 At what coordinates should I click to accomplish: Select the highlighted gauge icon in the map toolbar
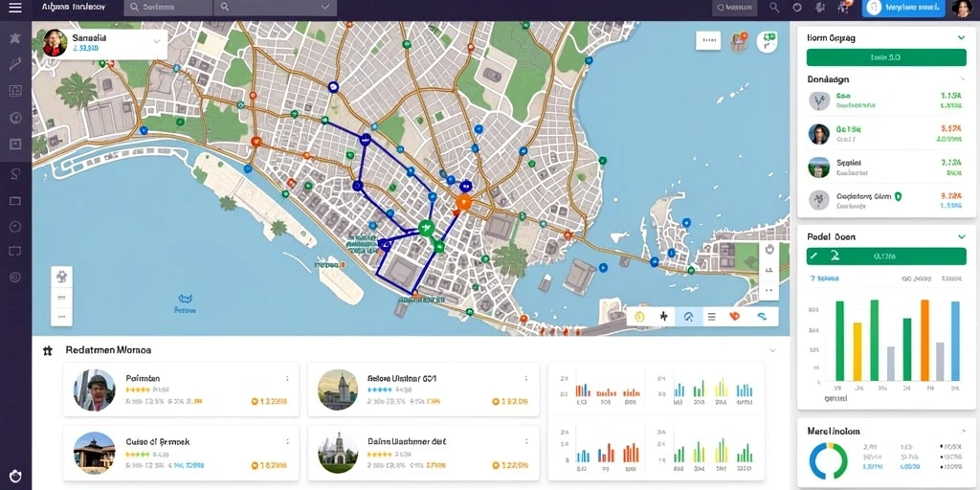[x=688, y=317]
